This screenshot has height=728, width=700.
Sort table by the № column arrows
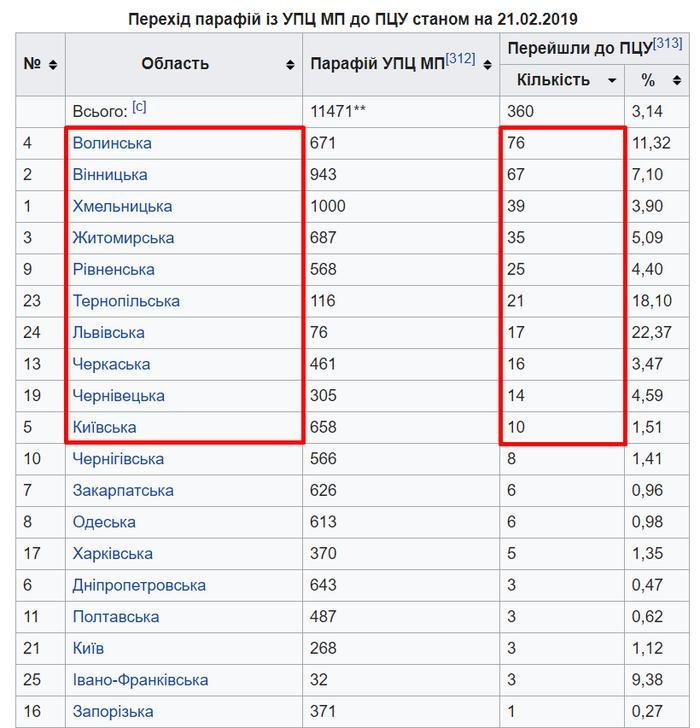(52, 64)
